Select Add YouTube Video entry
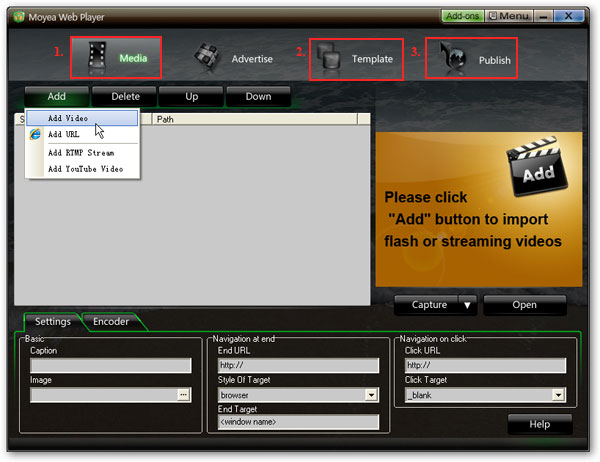The image size is (600, 462). pos(82,169)
